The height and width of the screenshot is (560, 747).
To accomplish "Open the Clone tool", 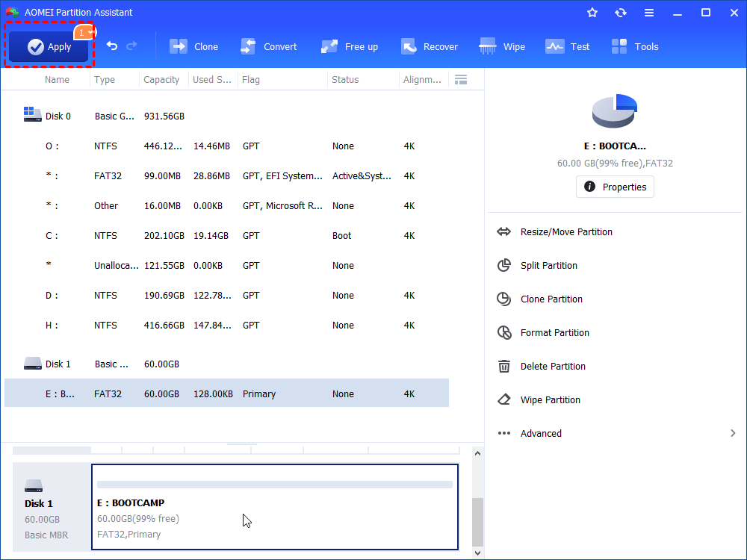I will click(194, 46).
